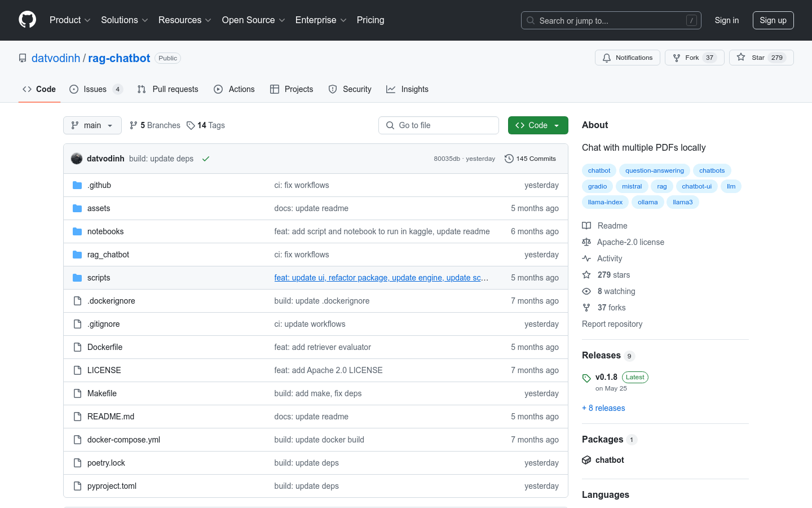Viewport: 812px width, 508px height.
Task: Open the + 8 releases link
Action: pos(603,408)
